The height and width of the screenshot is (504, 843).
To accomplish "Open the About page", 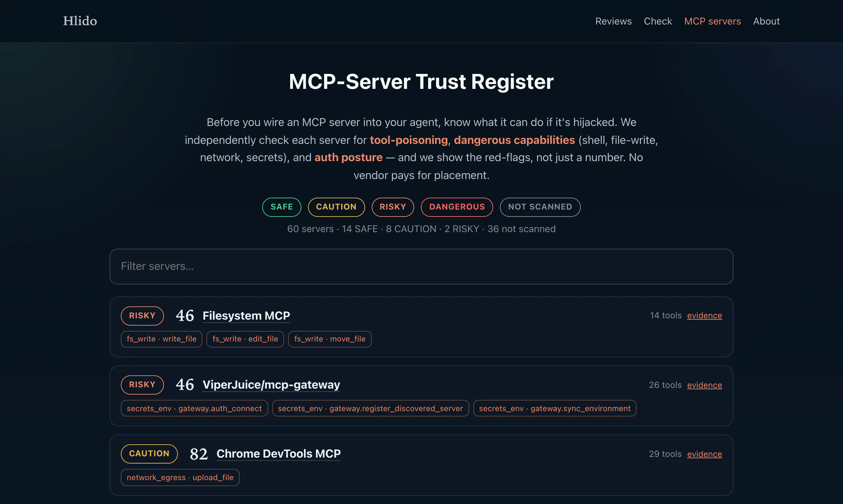I will click(766, 21).
